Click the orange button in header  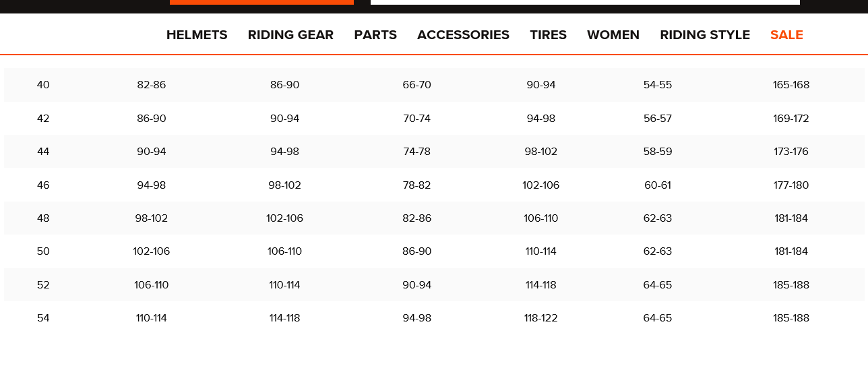coord(261,2)
